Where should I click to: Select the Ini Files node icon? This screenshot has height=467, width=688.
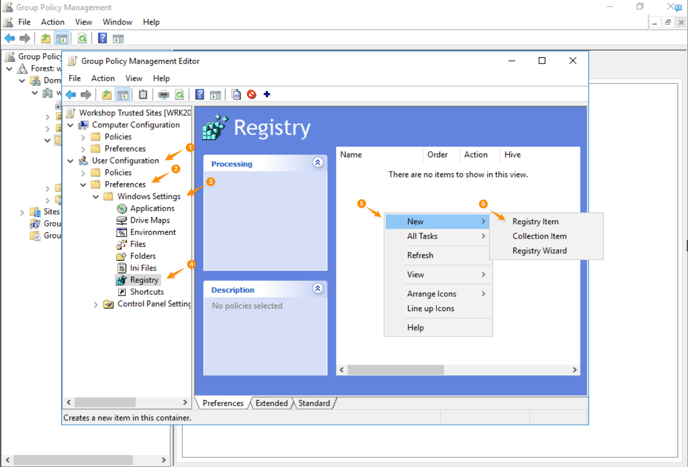click(x=122, y=268)
